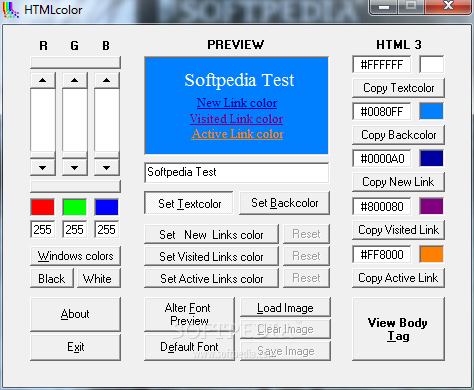The height and width of the screenshot is (390, 474).
Task: Click Set Active Links color button
Action: 211,278
